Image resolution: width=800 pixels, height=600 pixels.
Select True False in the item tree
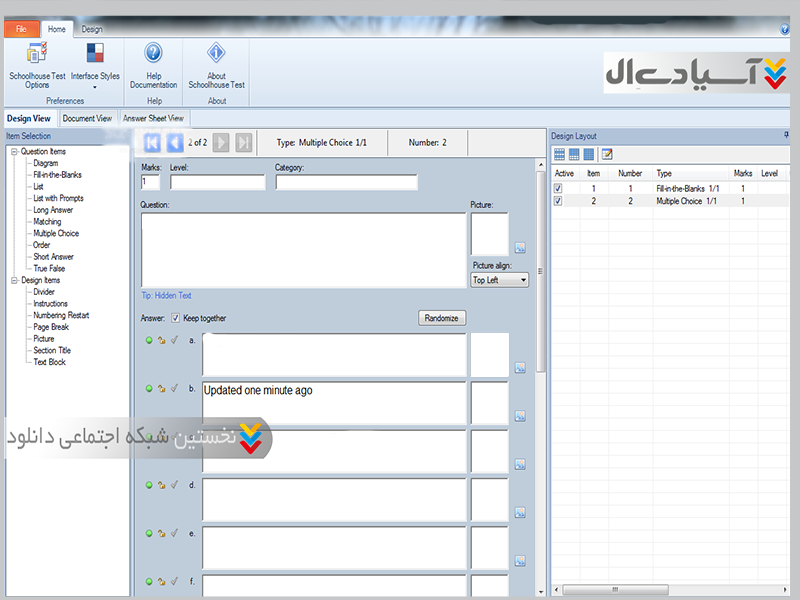[49, 269]
